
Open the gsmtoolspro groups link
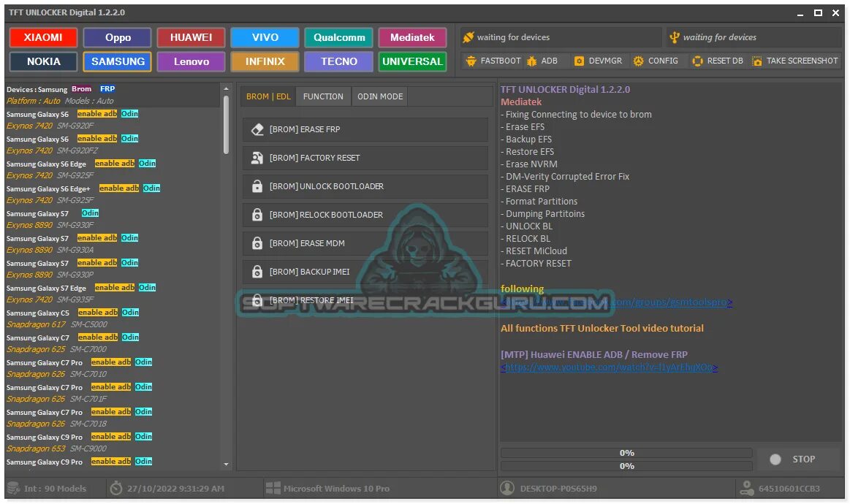[x=616, y=302]
